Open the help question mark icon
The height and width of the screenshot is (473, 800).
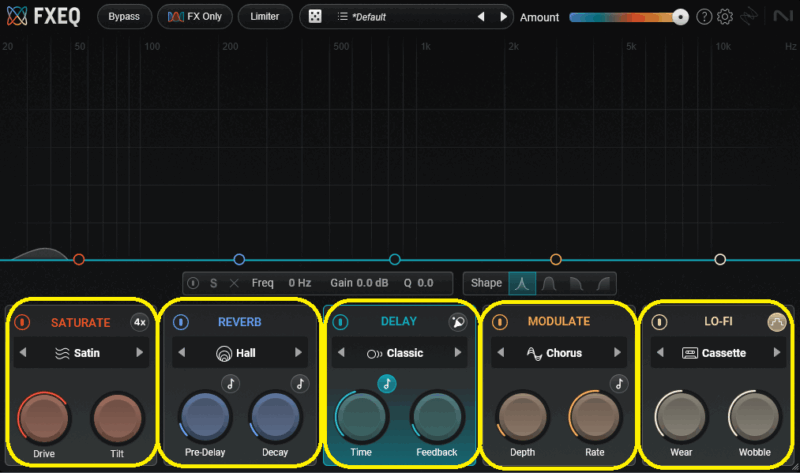pos(704,17)
